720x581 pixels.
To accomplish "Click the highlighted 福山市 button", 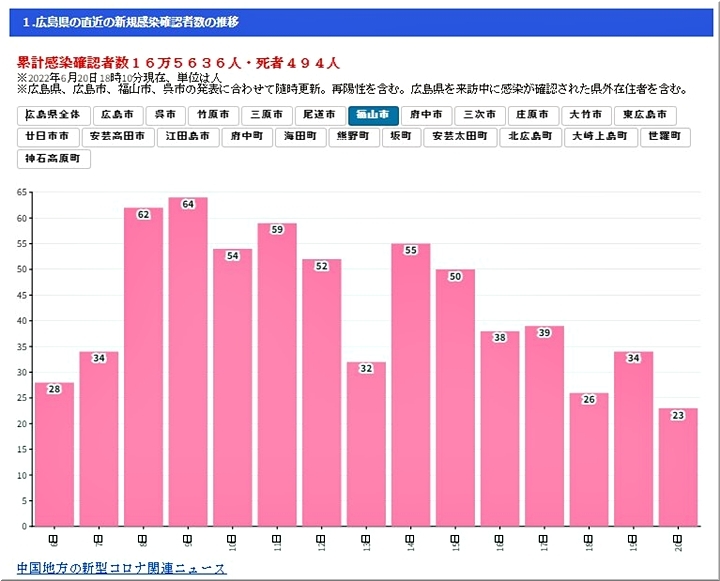I will click(375, 116).
